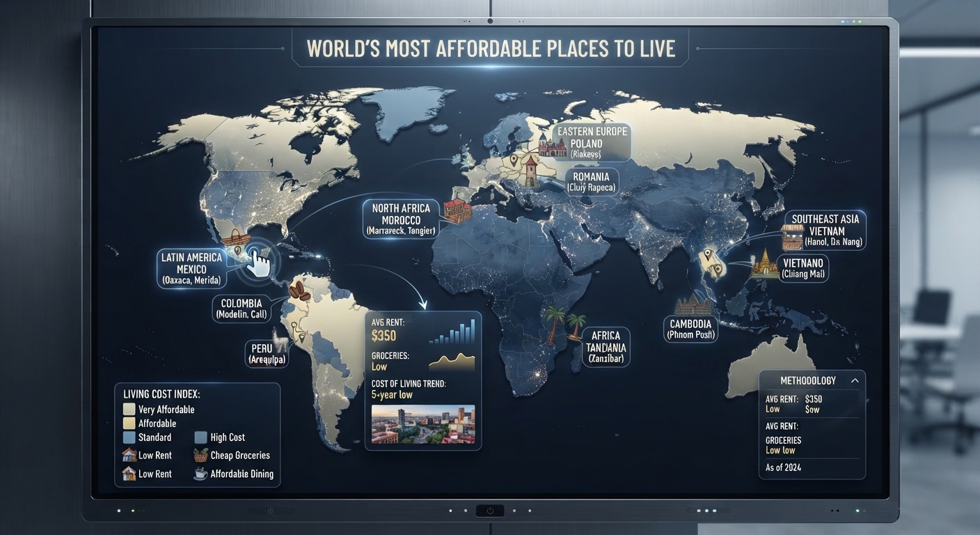The height and width of the screenshot is (535, 980).
Task: Click the $350 average rent value in popup
Action: pyautogui.click(x=384, y=336)
